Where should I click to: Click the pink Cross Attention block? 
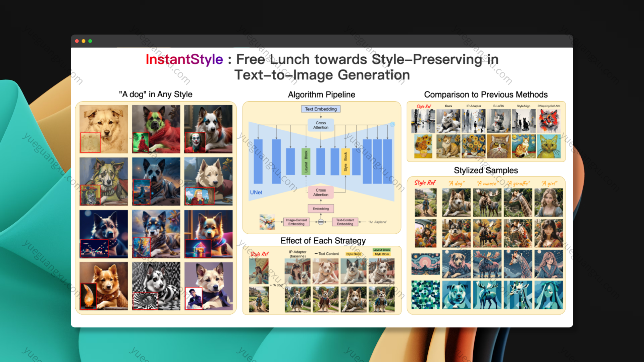321,191
